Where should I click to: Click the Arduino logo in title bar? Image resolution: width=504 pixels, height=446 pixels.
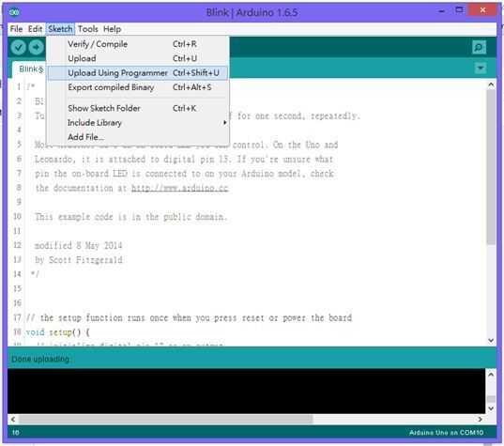pyautogui.click(x=14, y=12)
